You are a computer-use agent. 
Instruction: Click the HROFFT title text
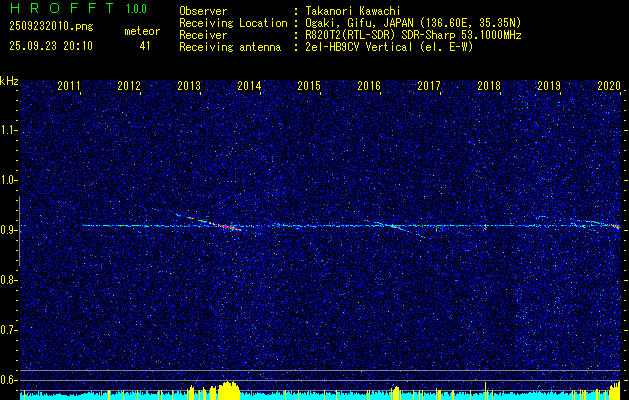click(63, 8)
